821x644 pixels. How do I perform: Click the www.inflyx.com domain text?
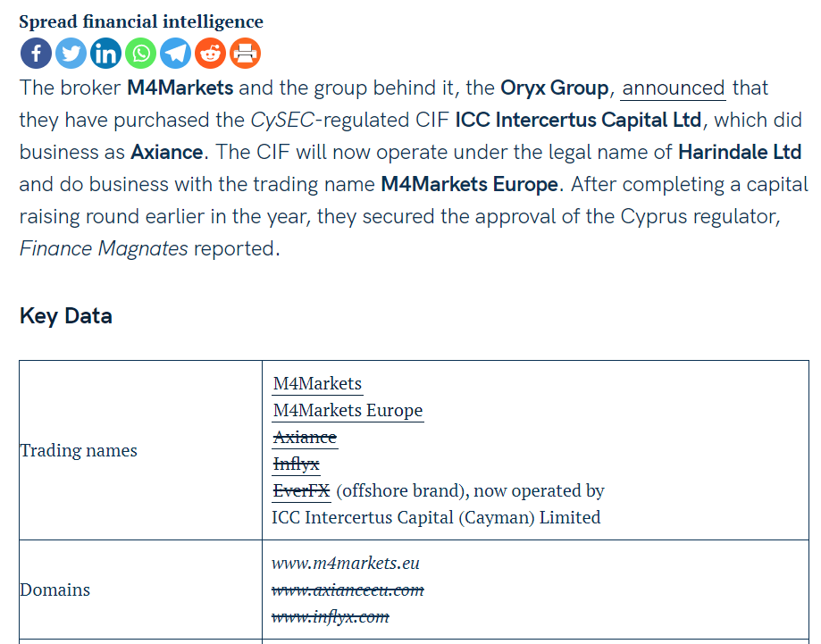331,617
